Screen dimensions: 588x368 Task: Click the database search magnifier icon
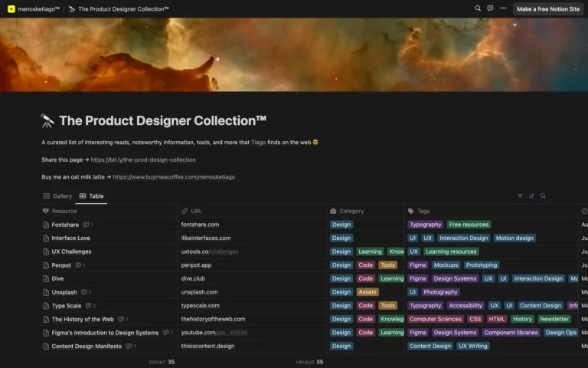543,196
